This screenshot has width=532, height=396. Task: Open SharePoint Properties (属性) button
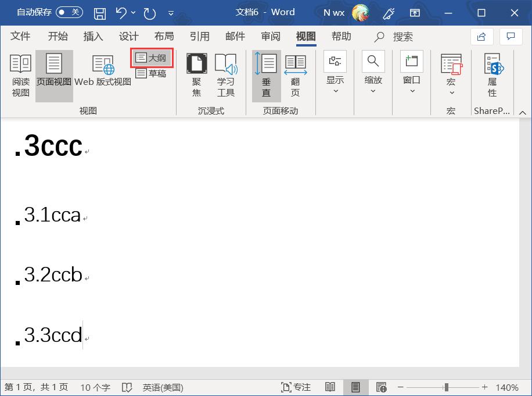coord(493,76)
